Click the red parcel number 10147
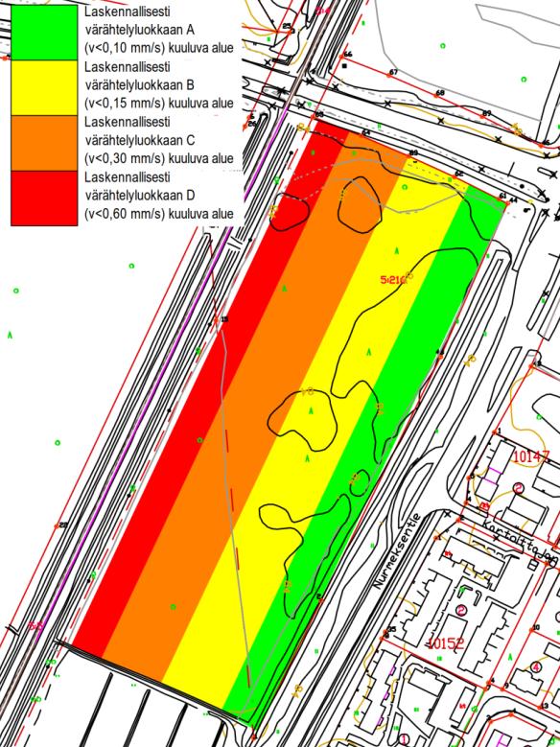Screen dimensions: 560x747 coord(530,456)
